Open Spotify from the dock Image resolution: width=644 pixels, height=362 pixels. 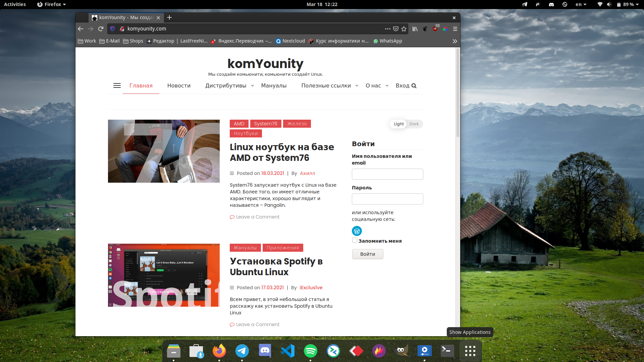point(310,351)
